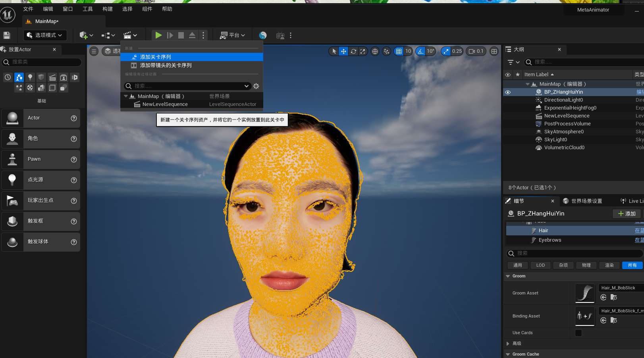644x358 pixels.
Task: Toggle grid snapping on or off
Action: click(x=399, y=51)
